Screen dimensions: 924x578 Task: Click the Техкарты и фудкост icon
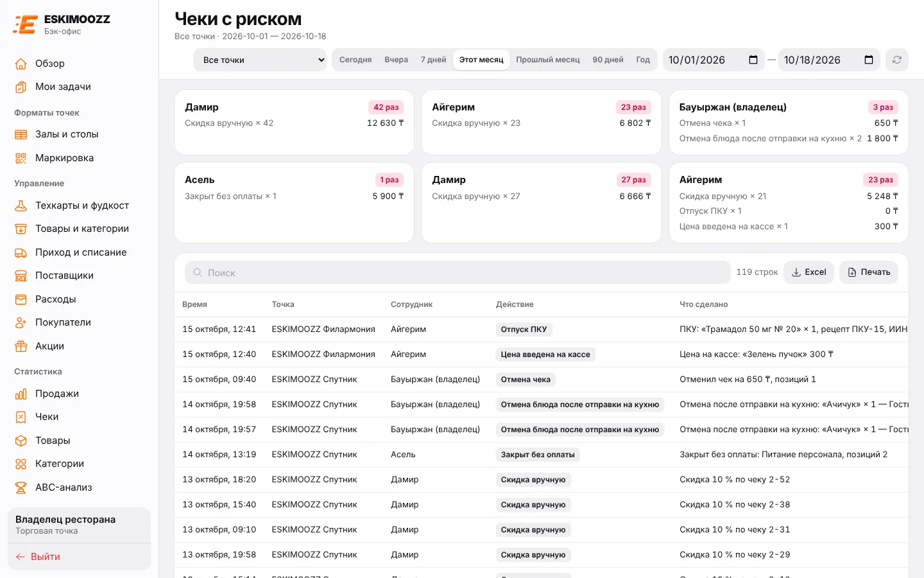click(21, 206)
